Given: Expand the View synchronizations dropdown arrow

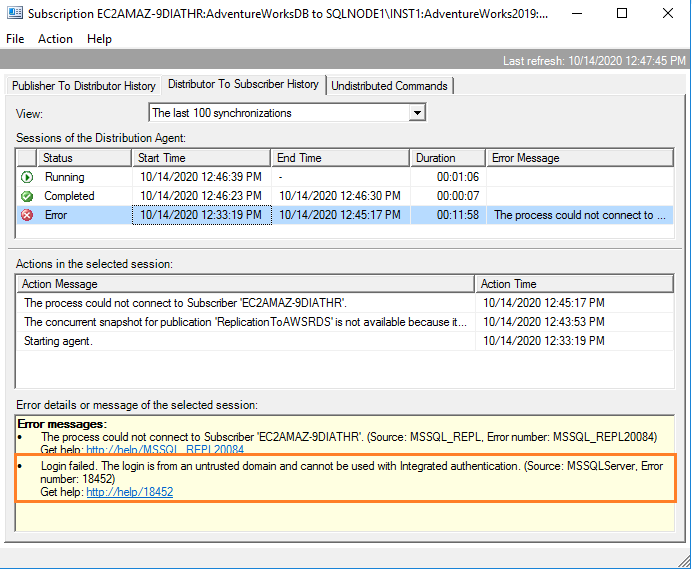Looking at the screenshot, I should tap(417, 113).
